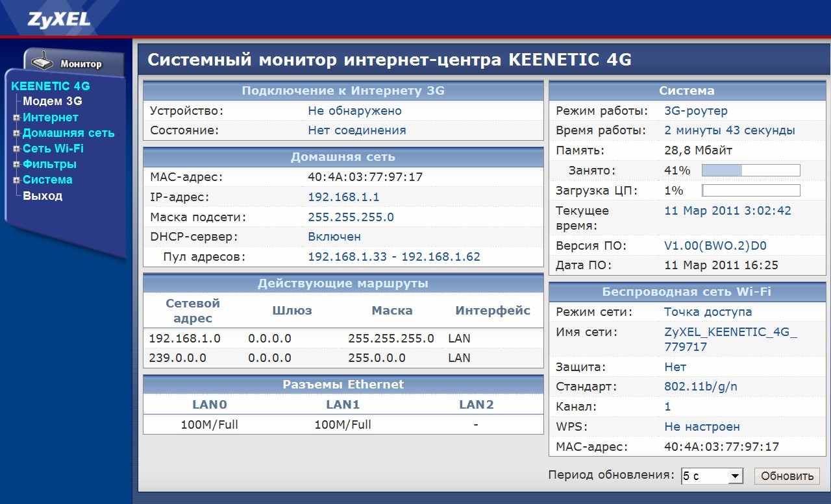Click the LAN2 column header

(477, 405)
